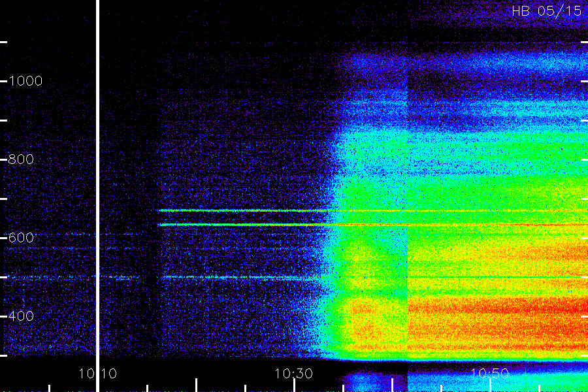The height and width of the screenshot is (392, 588).
Task: Click the 10:50 time axis label
Action: pyautogui.click(x=489, y=374)
